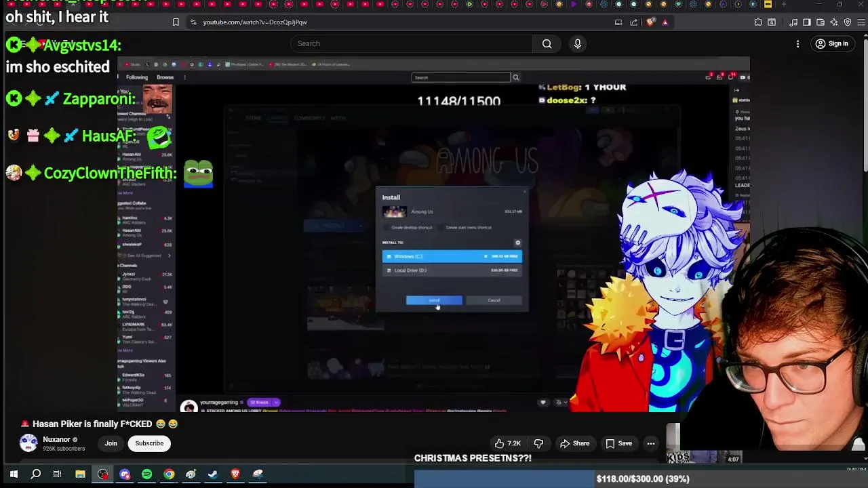Share this page from address bar
Viewport: 868px width, 488px height.
[634, 22]
